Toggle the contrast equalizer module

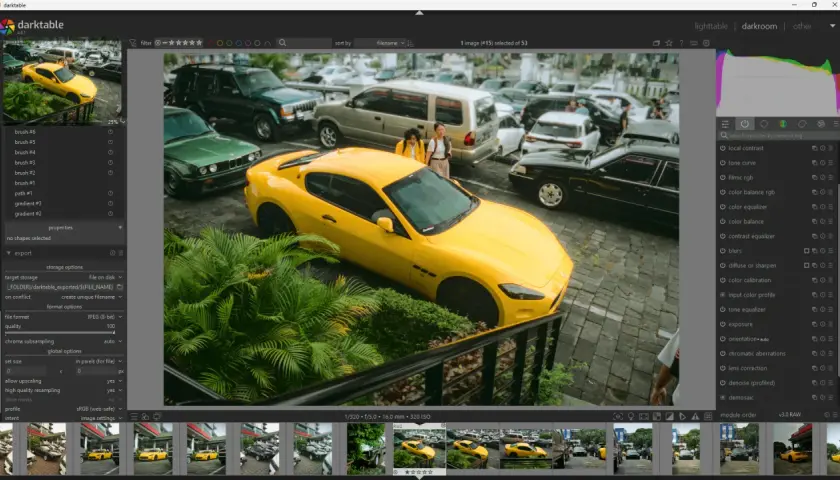722,236
